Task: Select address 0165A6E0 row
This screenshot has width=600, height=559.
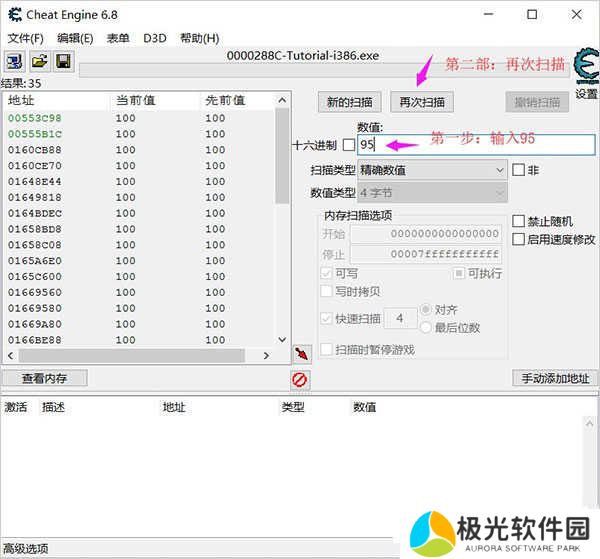Action: coord(139,261)
